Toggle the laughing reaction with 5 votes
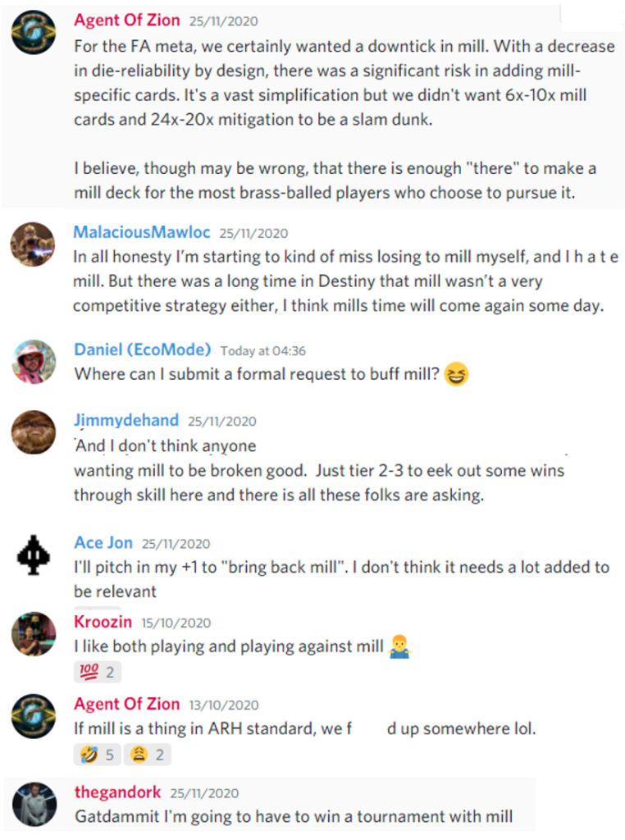625x840 pixels. click(x=98, y=755)
